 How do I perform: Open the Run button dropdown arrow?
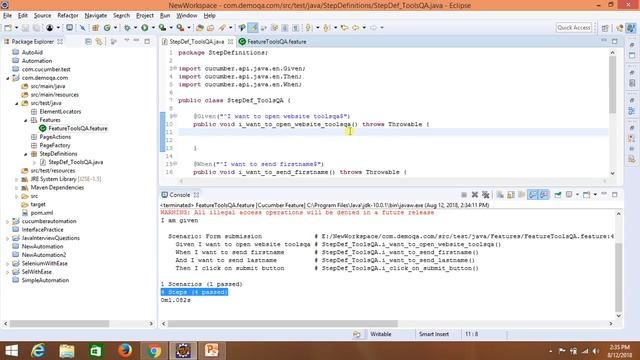point(153,28)
